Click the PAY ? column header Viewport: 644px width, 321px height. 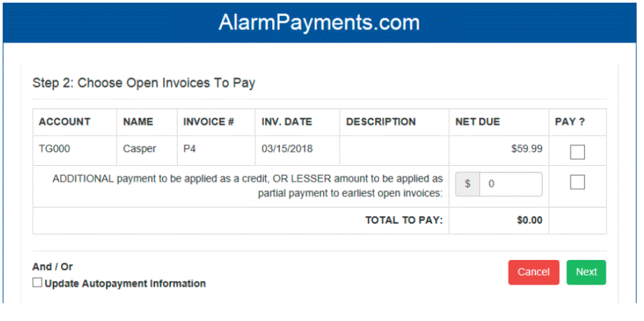tap(570, 122)
